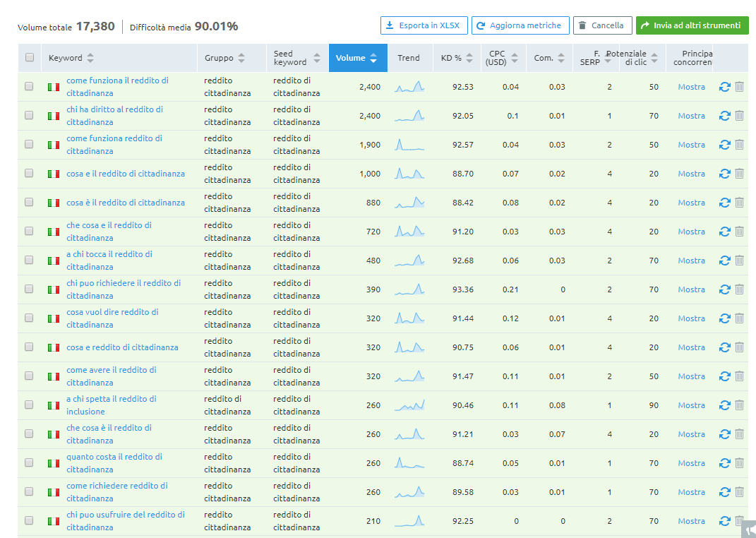Delete the 'come avere il reddito' row
Screen dimensions: 756x538
739,376
